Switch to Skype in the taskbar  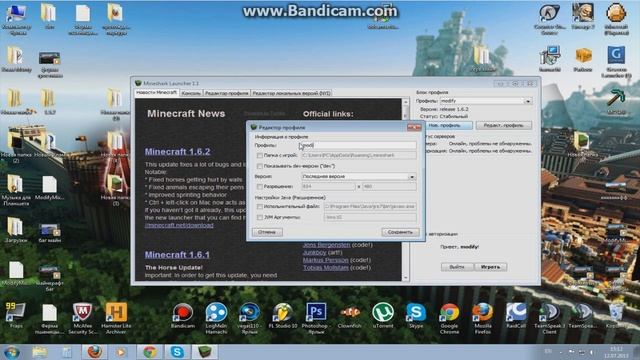177,352
